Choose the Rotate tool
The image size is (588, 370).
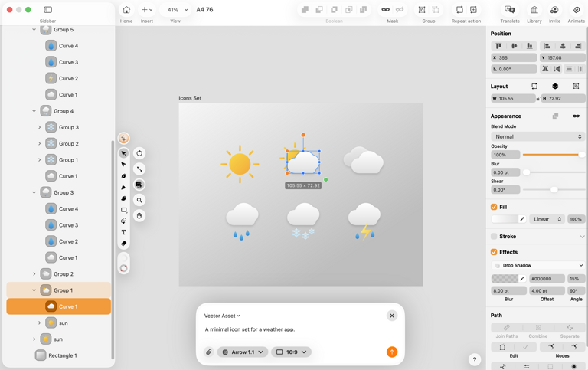[x=139, y=153]
